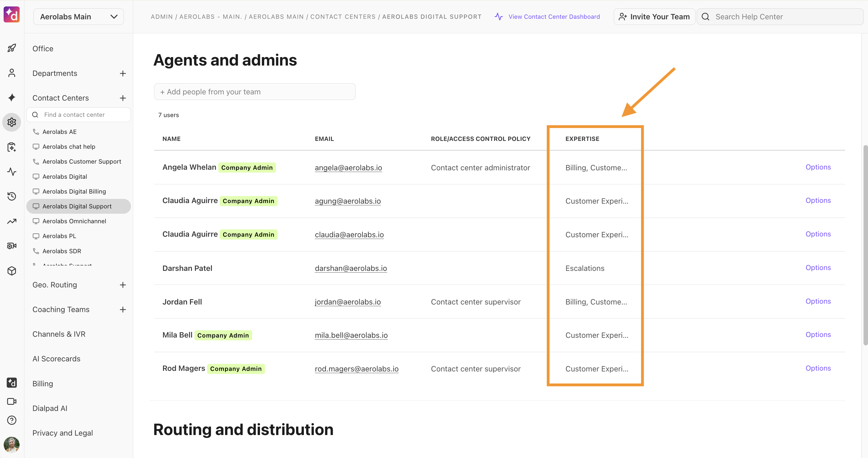Open Options for Rod Magers
This screenshot has width=868, height=458.
[x=818, y=368]
